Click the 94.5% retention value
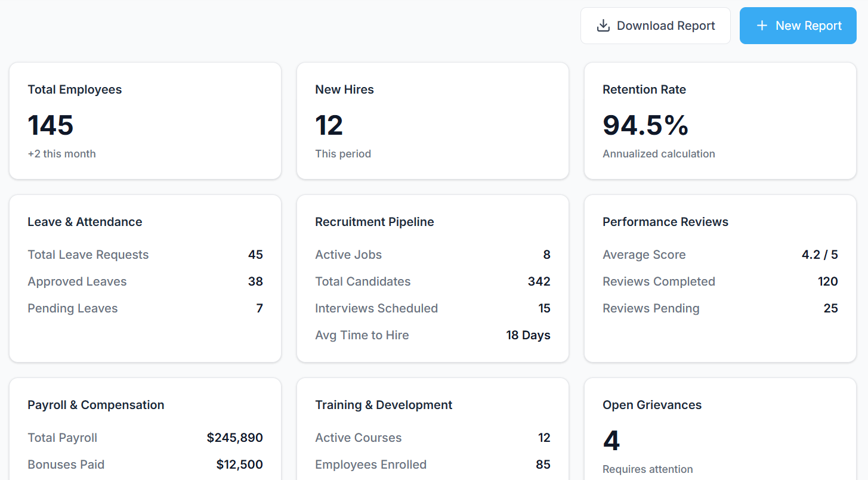Screen dimensions: 868x480 pos(645,125)
